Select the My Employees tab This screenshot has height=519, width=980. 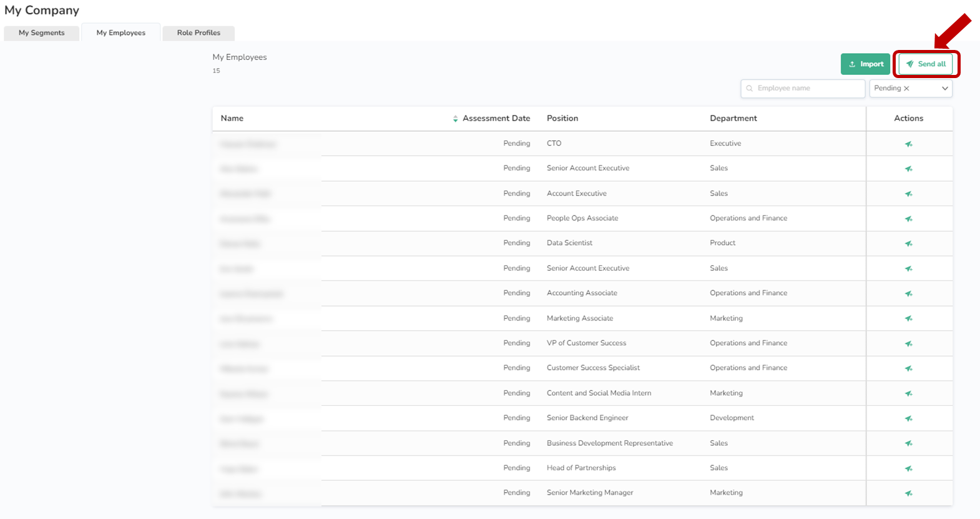[121, 33]
